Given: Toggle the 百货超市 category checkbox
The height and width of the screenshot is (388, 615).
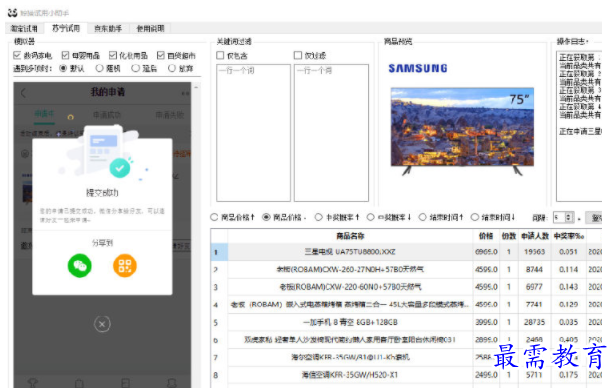Looking at the screenshot, I should pos(161,55).
